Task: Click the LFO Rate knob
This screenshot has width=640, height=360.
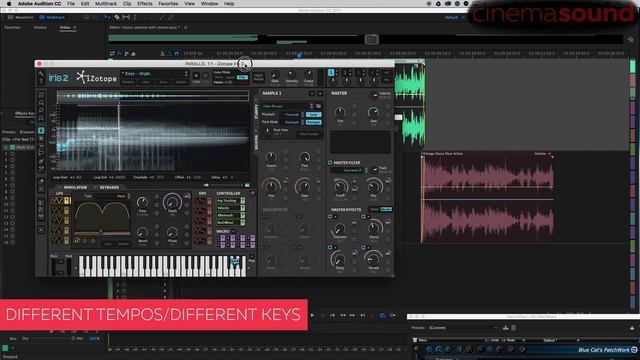Action: [142, 202]
